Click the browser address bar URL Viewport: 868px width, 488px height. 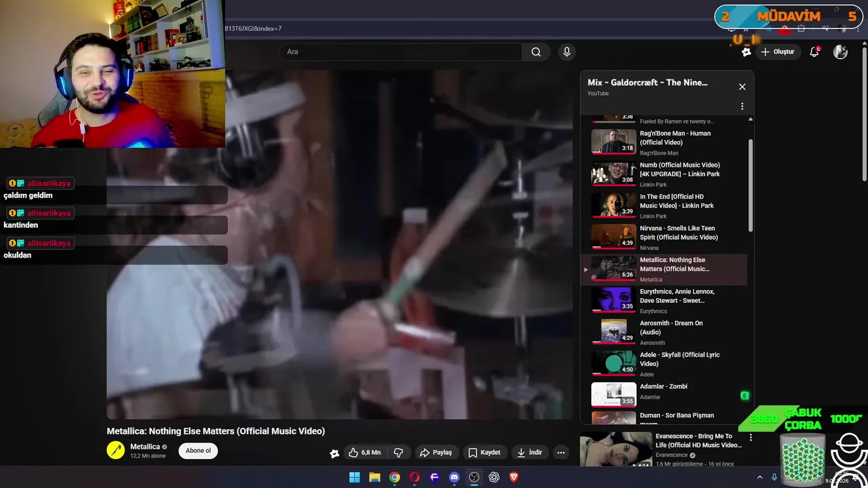[253, 28]
